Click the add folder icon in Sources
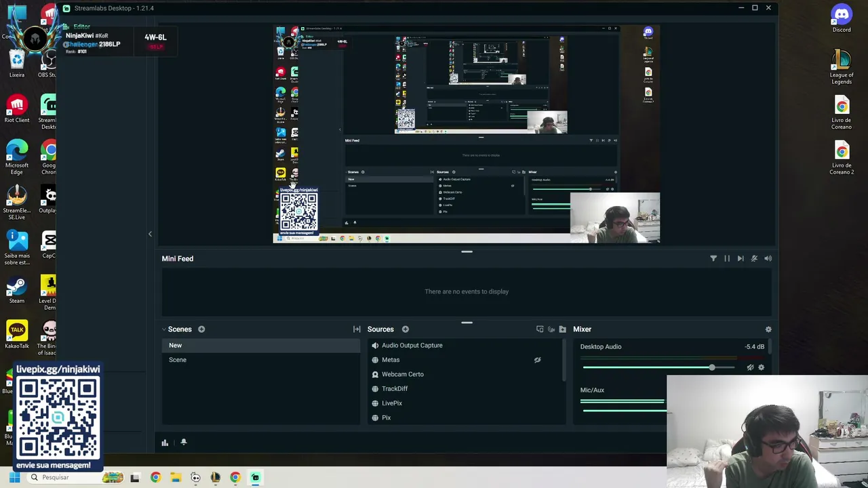868x488 pixels. (562, 329)
